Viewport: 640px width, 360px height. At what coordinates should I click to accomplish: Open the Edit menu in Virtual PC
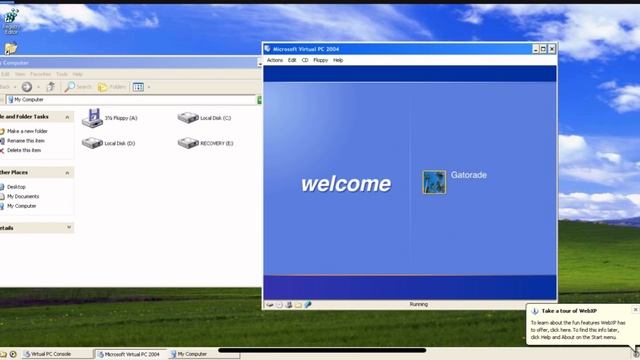(292, 60)
